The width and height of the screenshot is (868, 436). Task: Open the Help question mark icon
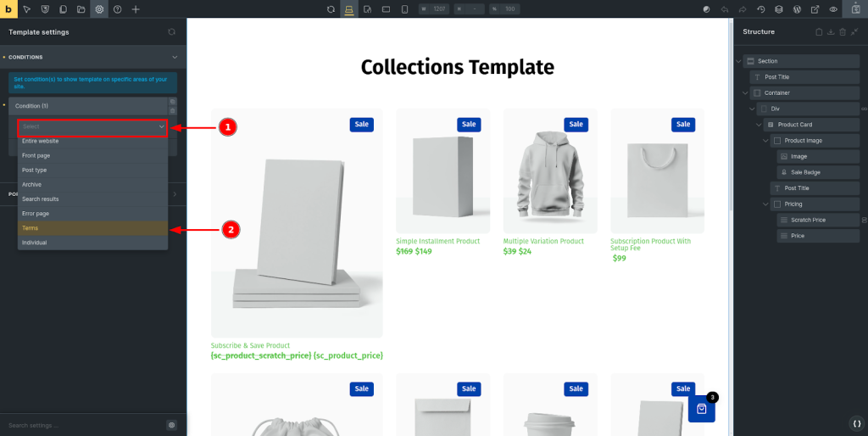tap(117, 9)
